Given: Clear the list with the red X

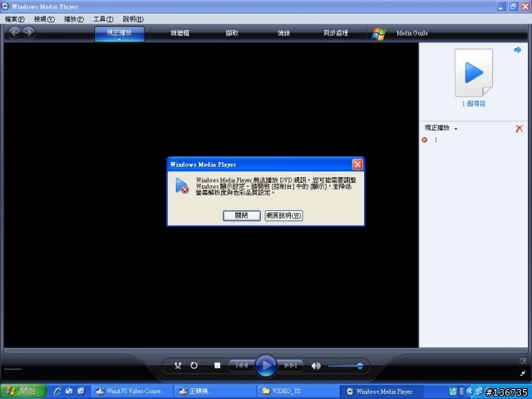Looking at the screenshot, I should click(519, 129).
